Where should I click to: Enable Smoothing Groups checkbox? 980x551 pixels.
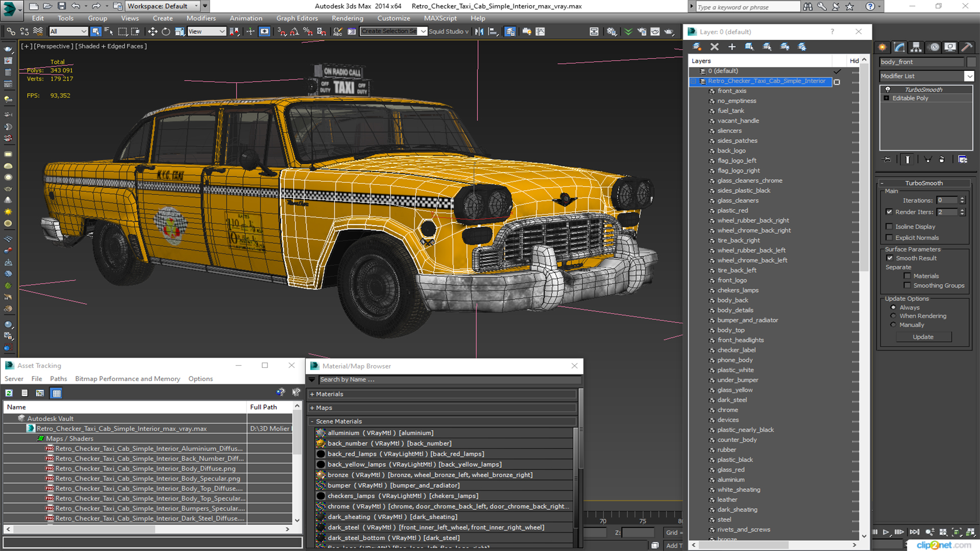point(907,286)
